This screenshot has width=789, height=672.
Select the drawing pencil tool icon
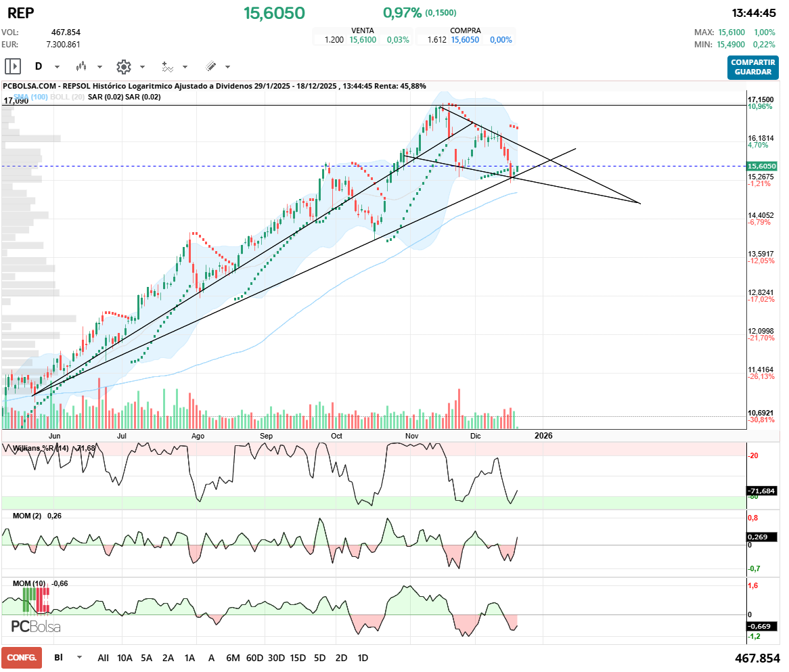click(210, 66)
